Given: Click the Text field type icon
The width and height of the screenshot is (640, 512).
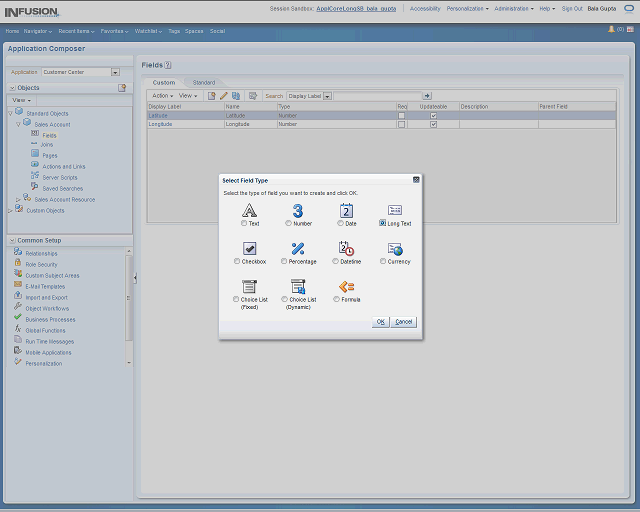Looking at the screenshot, I should coord(250,210).
